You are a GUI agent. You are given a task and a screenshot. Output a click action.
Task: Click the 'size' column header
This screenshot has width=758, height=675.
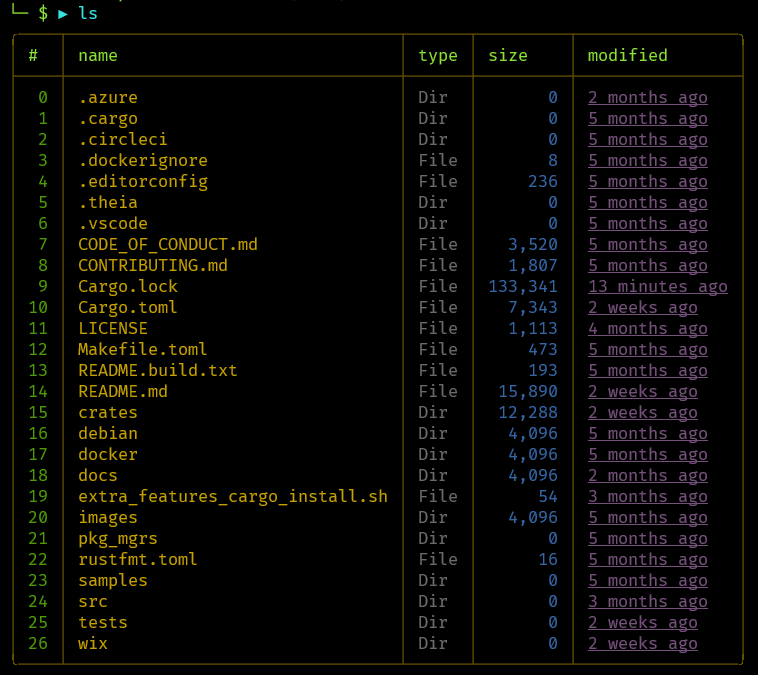(508, 56)
